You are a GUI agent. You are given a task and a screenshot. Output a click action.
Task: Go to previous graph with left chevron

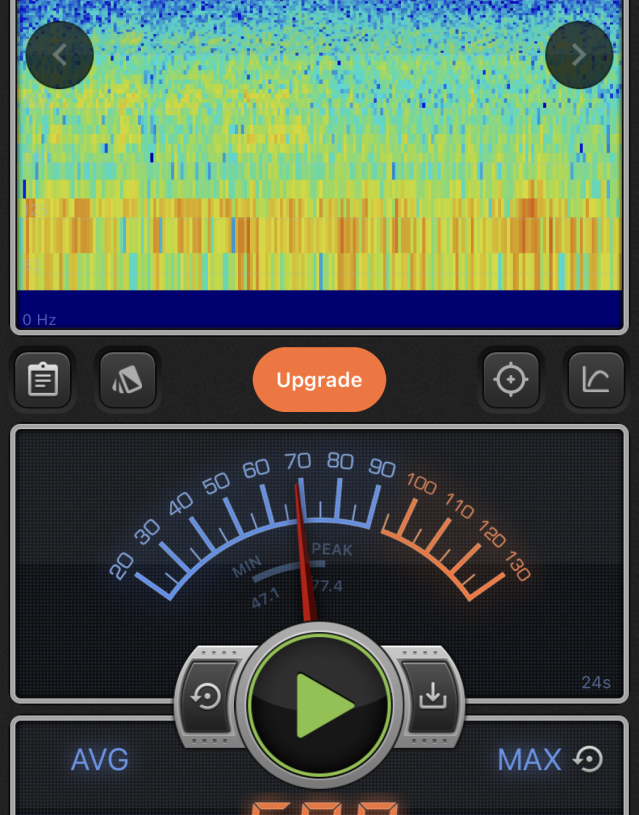coord(60,55)
